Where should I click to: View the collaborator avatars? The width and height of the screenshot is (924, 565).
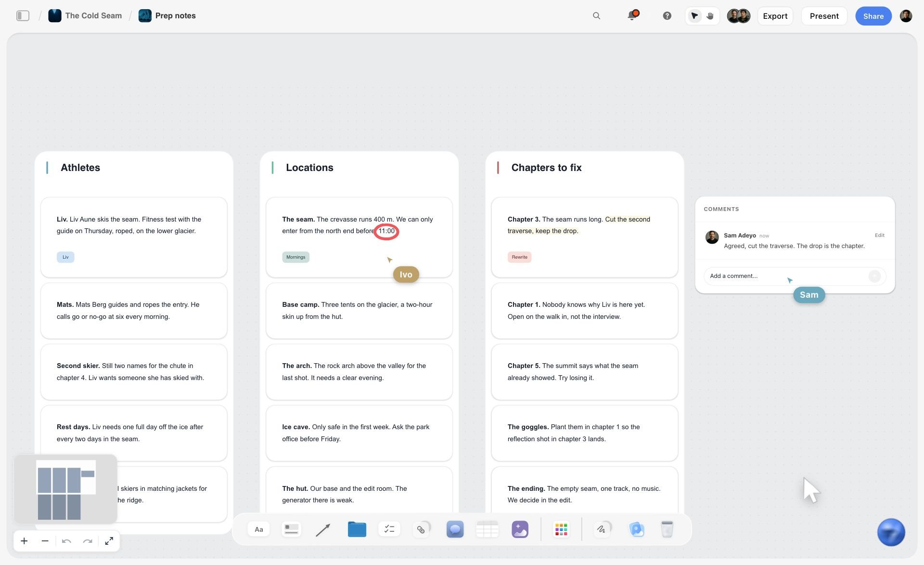click(x=738, y=16)
